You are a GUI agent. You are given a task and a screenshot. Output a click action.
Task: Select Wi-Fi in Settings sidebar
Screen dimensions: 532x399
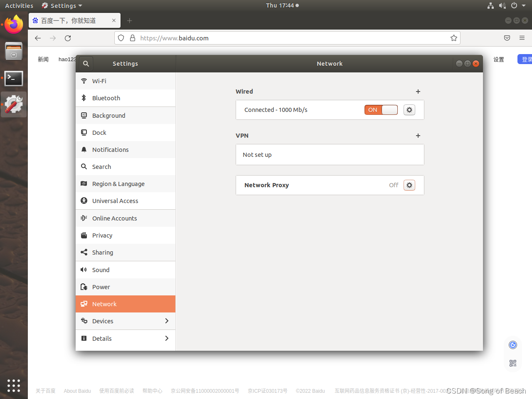point(126,81)
